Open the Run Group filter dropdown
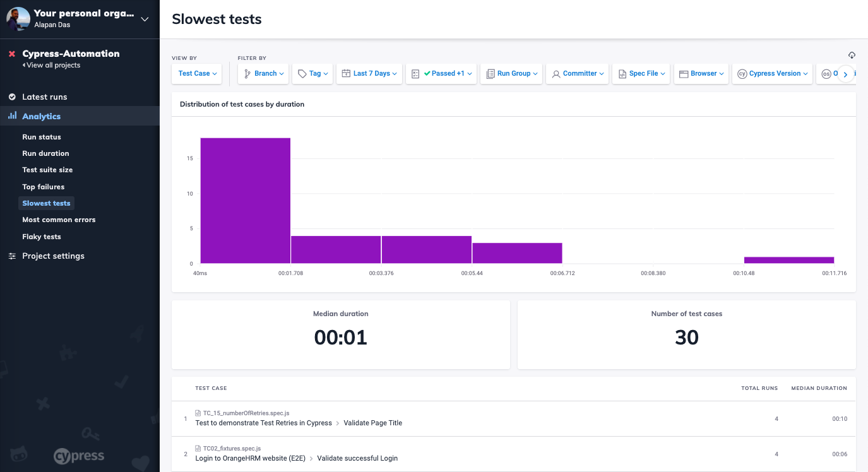The height and width of the screenshot is (472, 868). (511, 73)
